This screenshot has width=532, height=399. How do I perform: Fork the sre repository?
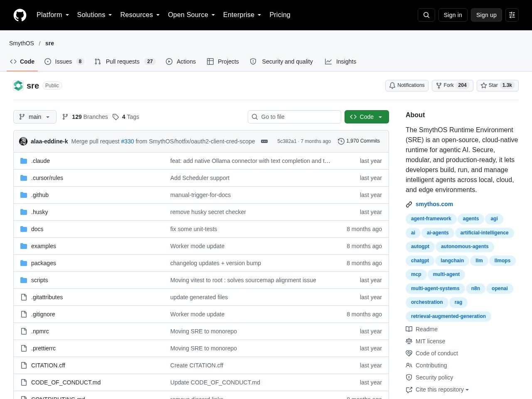[x=453, y=85]
